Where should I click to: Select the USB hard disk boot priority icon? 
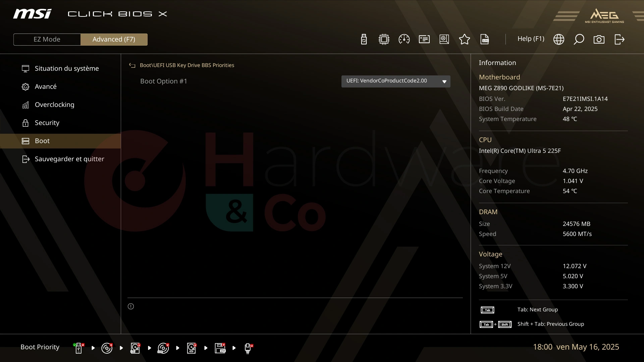(x=136, y=348)
